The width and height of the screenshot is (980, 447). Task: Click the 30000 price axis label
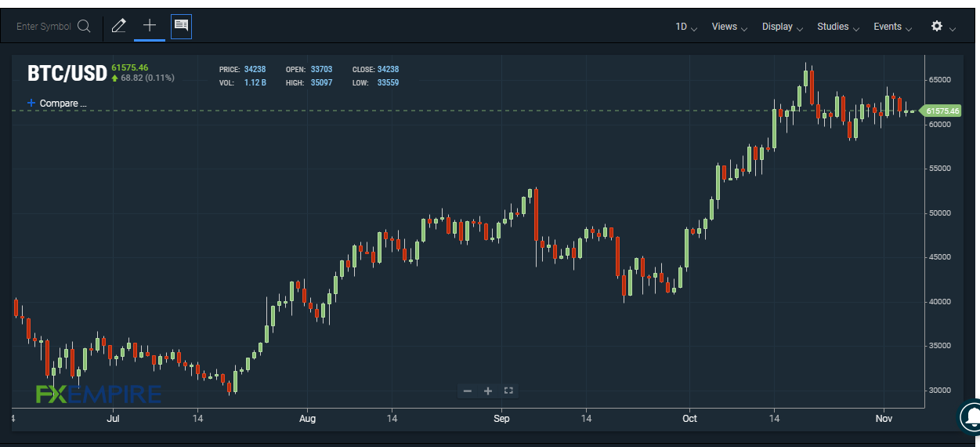pos(939,391)
